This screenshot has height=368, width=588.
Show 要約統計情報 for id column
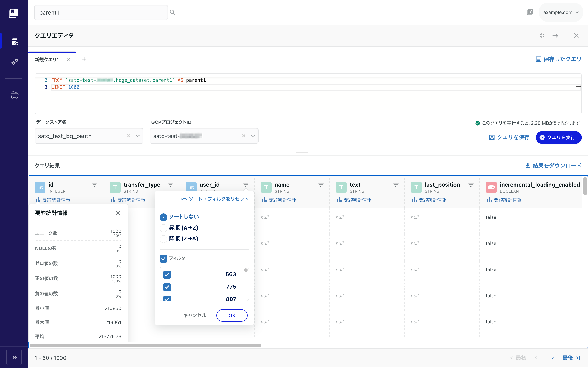[53, 200]
